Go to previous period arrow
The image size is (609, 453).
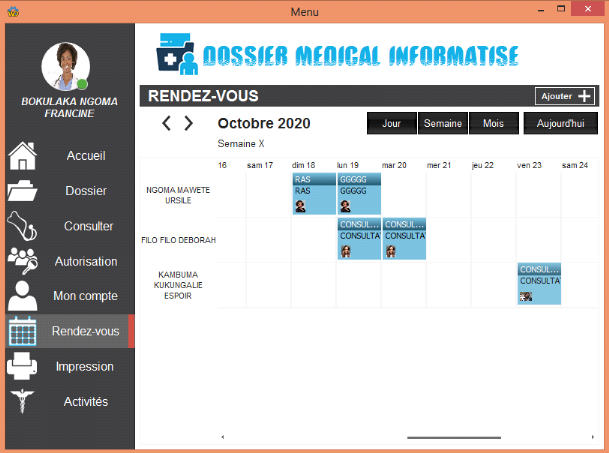pyautogui.click(x=166, y=123)
